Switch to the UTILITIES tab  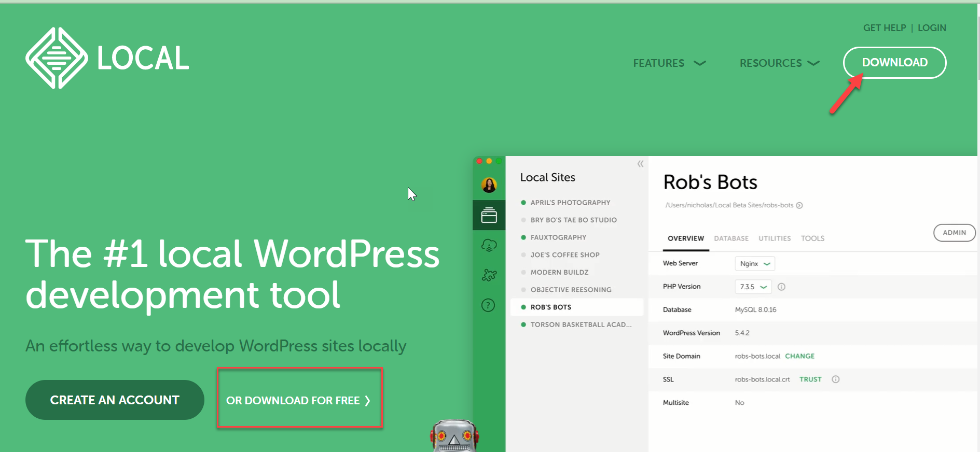[x=775, y=238]
